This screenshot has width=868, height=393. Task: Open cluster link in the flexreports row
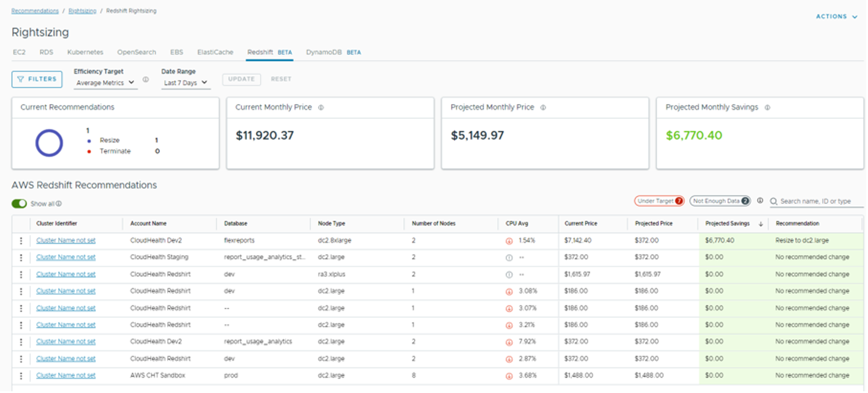coord(66,240)
